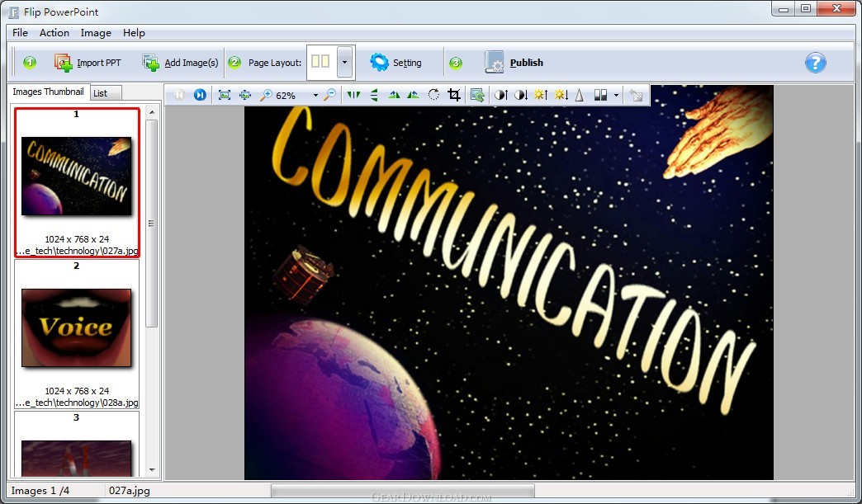Increase image contrast

pos(501,95)
